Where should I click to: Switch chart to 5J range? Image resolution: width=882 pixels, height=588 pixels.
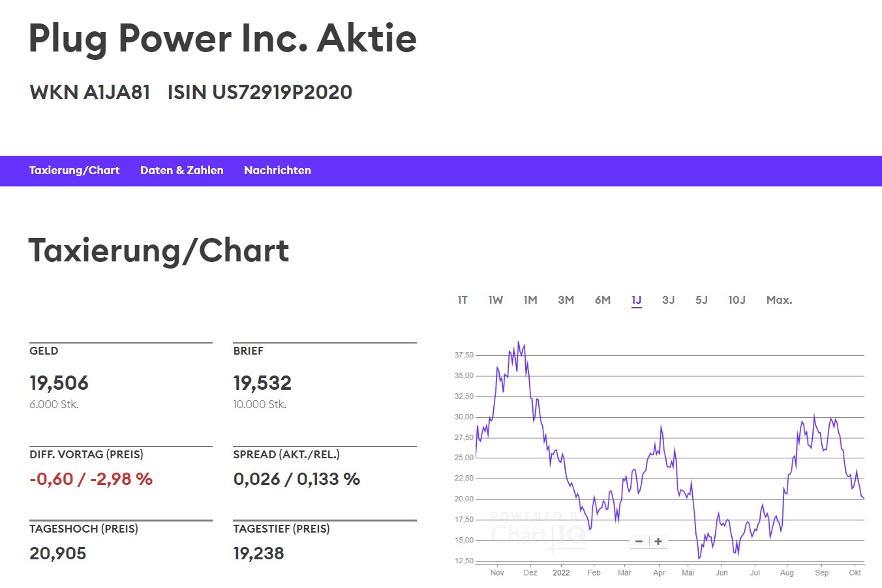(701, 300)
